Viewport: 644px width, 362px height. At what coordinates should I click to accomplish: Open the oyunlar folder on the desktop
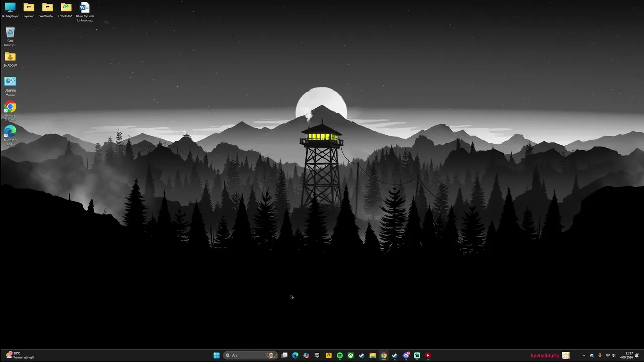[29, 10]
